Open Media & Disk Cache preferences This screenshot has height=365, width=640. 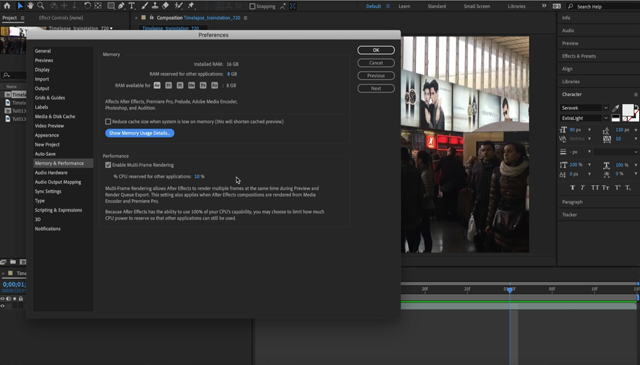(55, 116)
